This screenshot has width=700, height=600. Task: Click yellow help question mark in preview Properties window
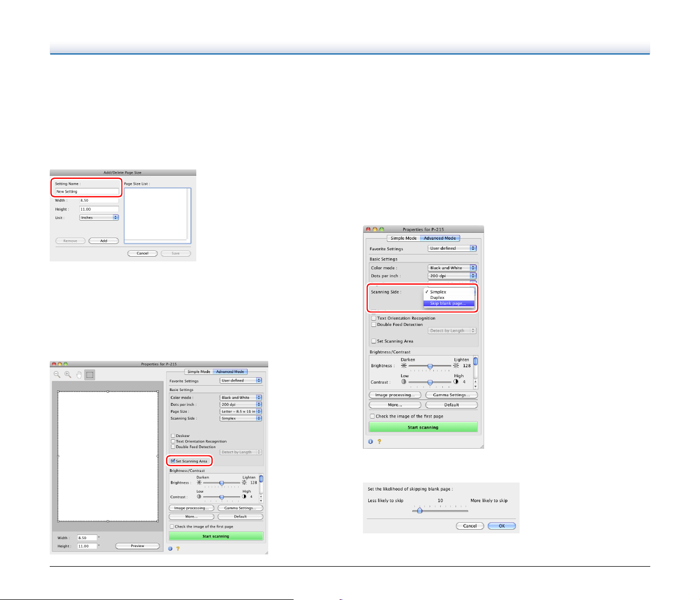pos(178,549)
